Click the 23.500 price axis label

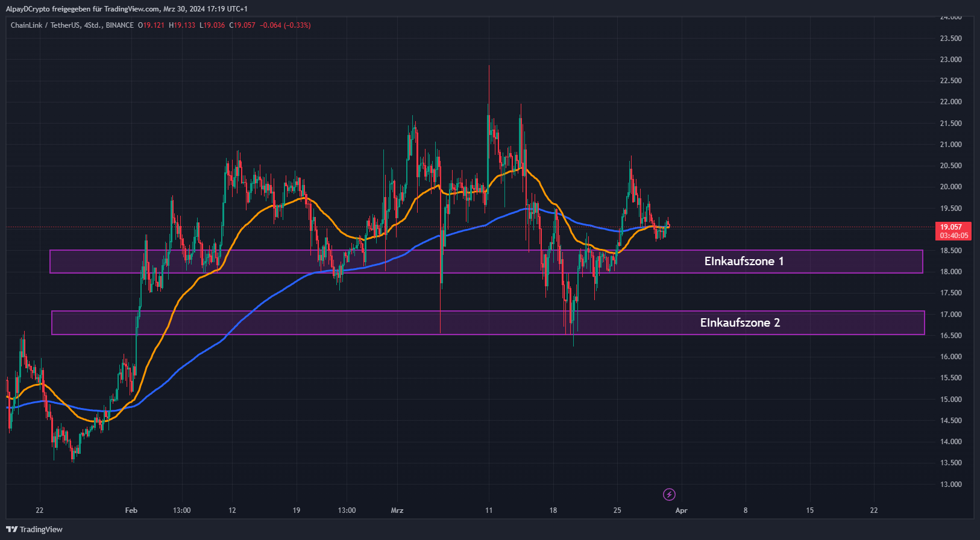tap(951, 39)
